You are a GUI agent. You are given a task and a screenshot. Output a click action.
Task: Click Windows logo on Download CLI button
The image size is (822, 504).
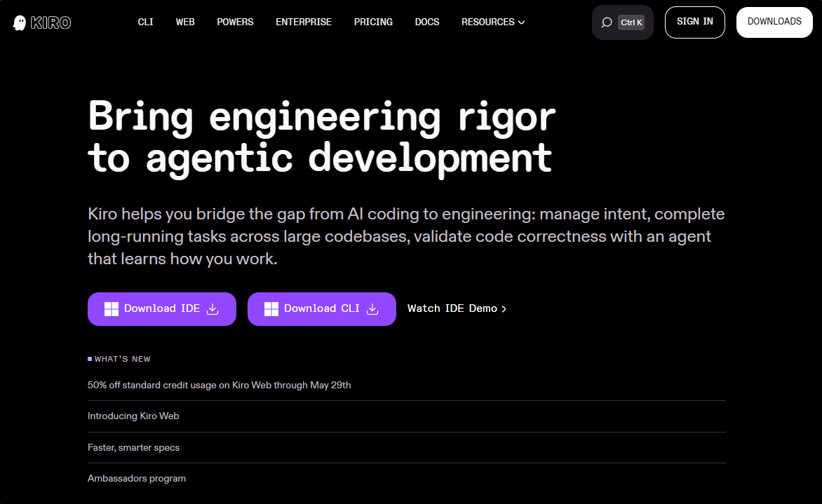[x=271, y=309]
